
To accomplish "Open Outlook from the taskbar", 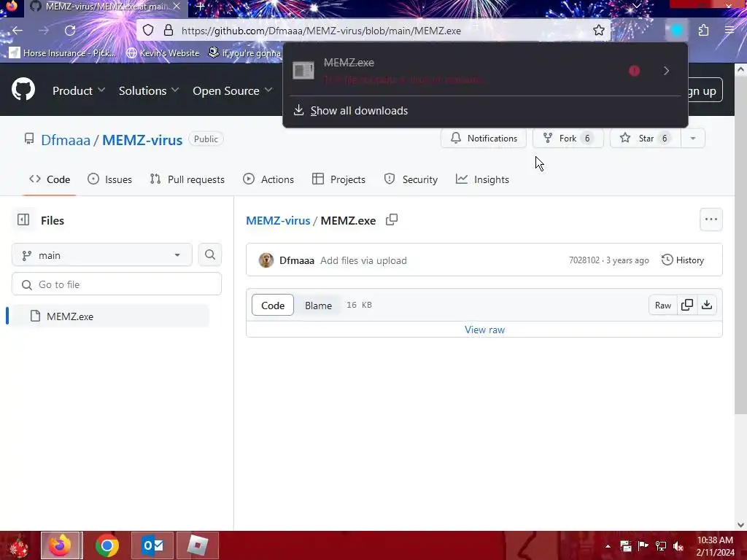I will click(152, 545).
